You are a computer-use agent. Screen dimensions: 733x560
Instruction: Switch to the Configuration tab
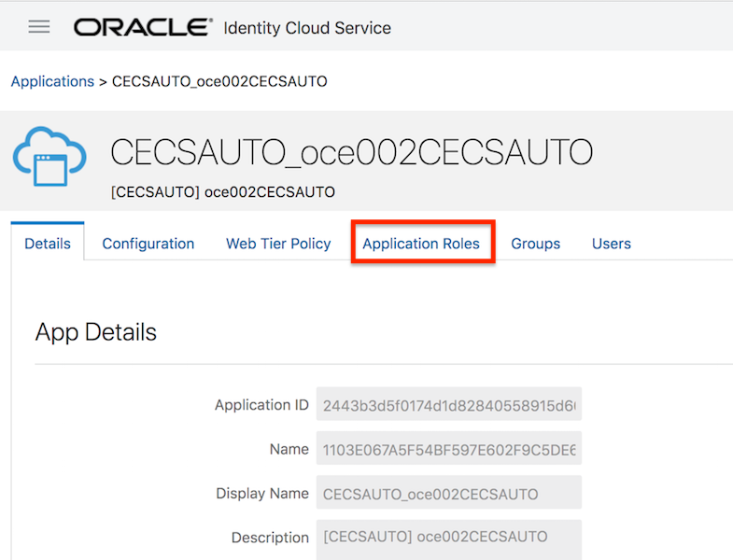(148, 244)
